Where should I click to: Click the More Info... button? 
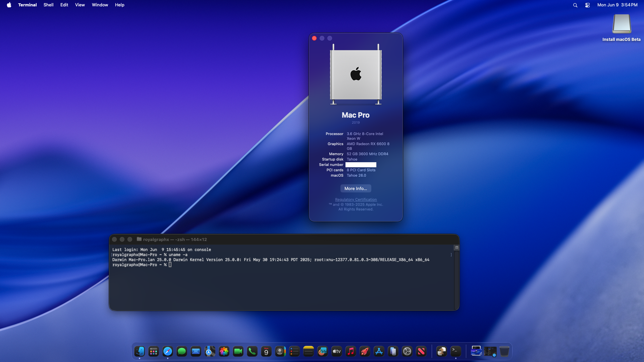pos(356,188)
